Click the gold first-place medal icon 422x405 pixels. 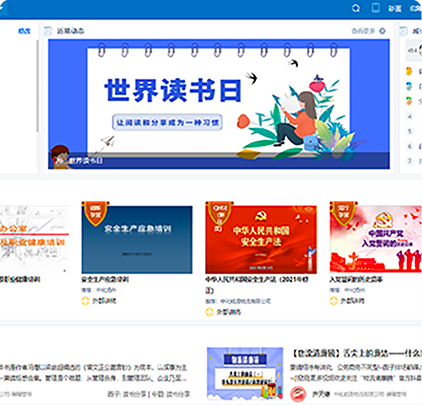point(409,71)
